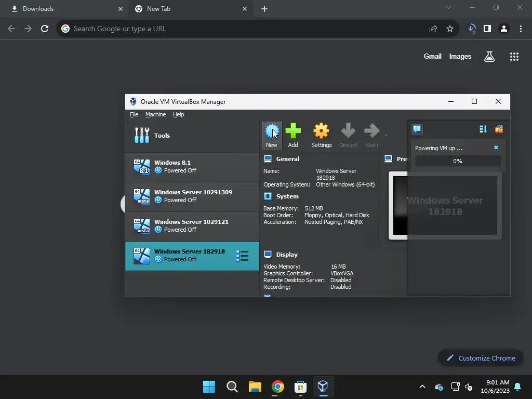Click the Chrome forward arrow

[28, 29]
